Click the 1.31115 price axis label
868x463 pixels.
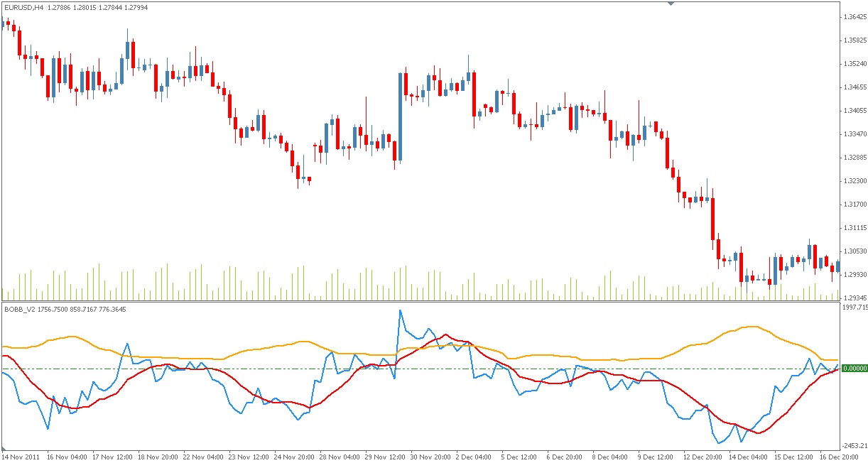(855, 227)
